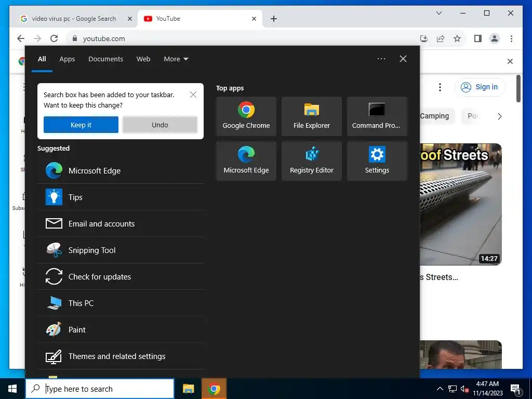Screen dimensions: 532x399
Task: Open Chrome profile avatar menu
Action: pos(495,38)
